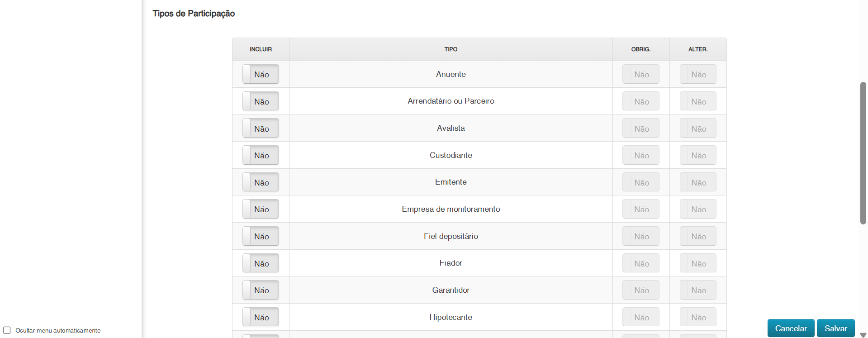Click the Salvar button
Viewport: 868px width, 338px height.
[x=835, y=328]
